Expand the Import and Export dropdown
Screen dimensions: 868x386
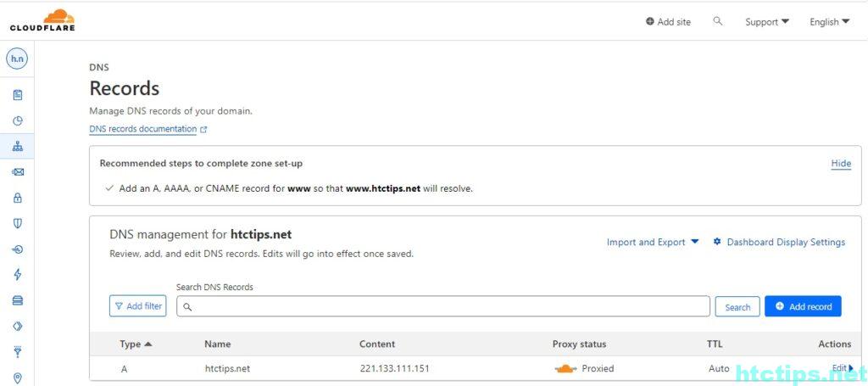(653, 242)
